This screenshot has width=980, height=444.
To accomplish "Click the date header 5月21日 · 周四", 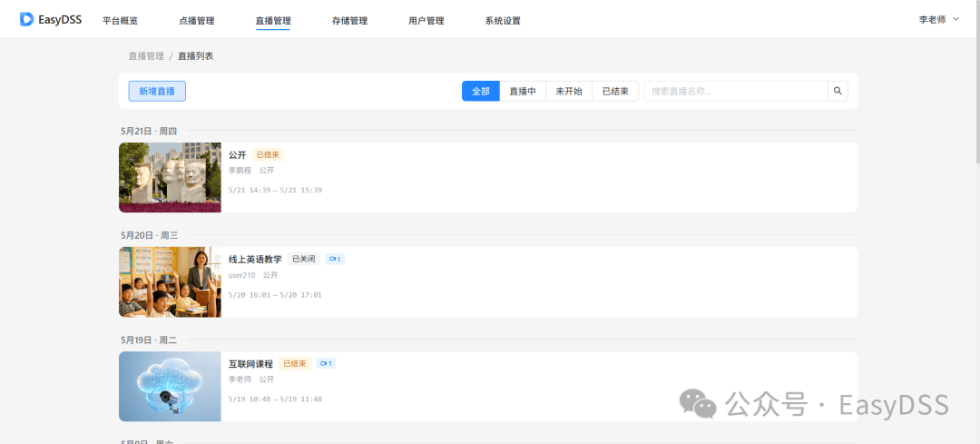I will [x=149, y=131].
